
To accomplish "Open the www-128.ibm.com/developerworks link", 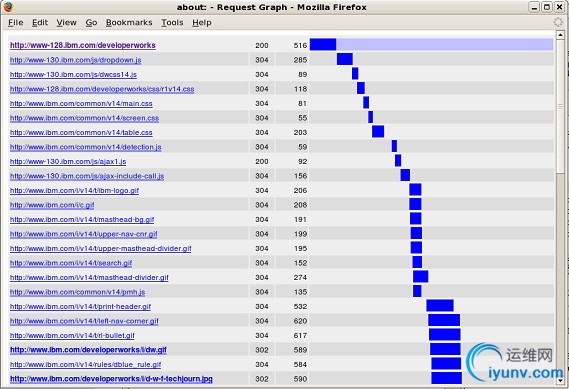I will pyautogui.click(x=83, y=45).
